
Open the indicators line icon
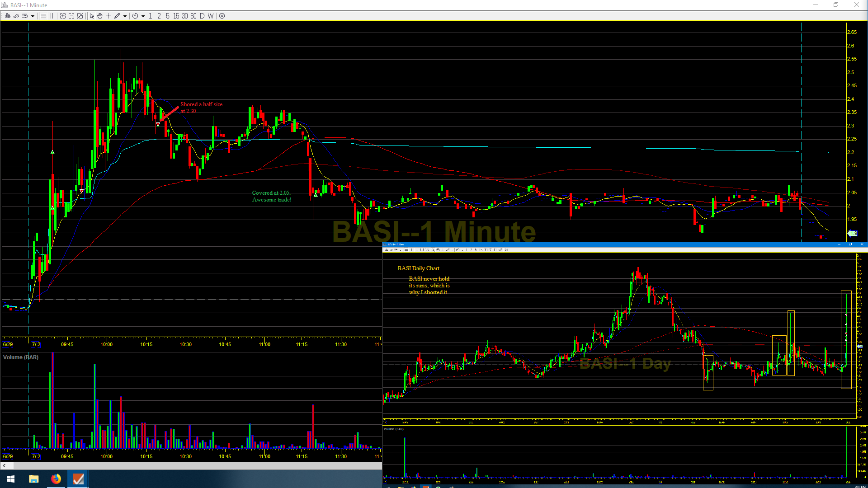coord(16,16)
